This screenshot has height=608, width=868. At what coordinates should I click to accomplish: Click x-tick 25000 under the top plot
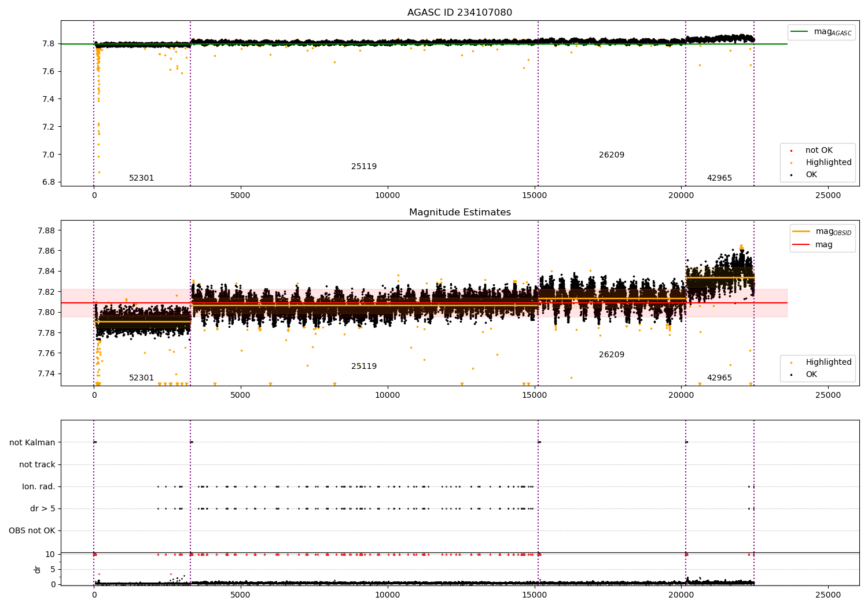[x=828, y=196]
